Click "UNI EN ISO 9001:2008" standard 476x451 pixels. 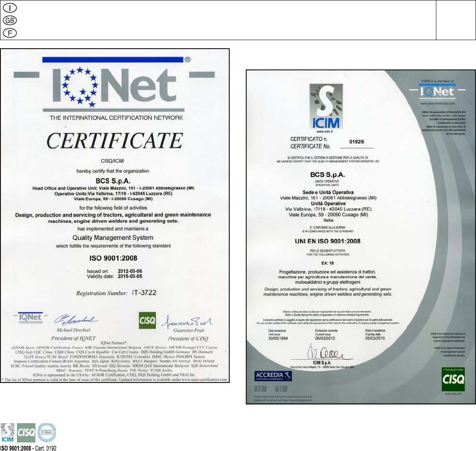tap(328, 241)
